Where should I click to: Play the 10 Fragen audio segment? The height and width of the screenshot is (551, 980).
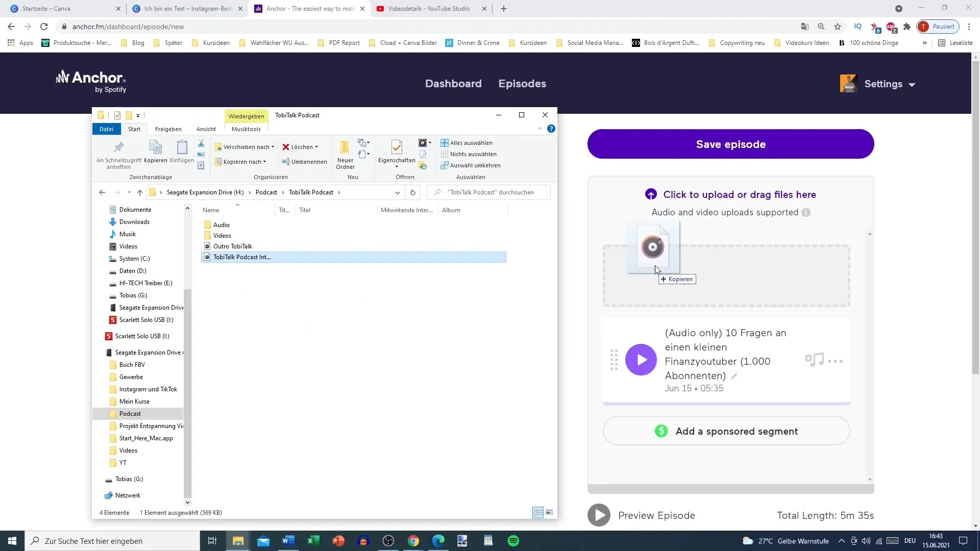[x=641, y=360]
